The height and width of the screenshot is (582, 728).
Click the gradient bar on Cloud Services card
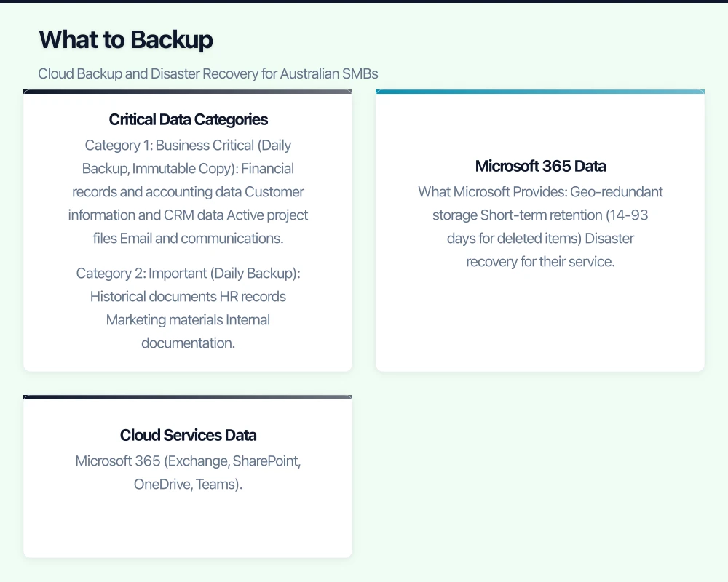(x=188, y=397)
